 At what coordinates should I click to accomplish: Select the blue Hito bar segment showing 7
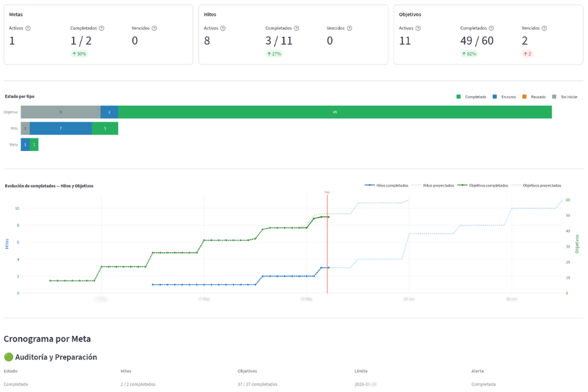61,128
